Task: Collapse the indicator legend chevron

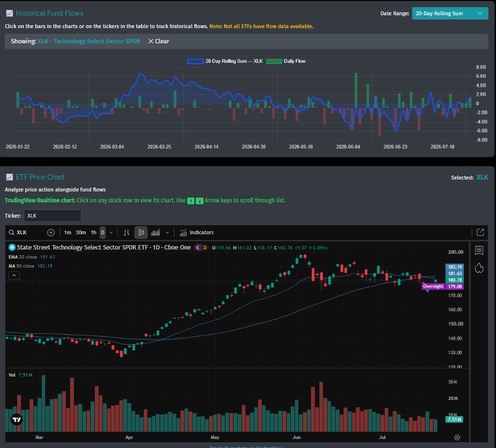Action: coord(14,276)
